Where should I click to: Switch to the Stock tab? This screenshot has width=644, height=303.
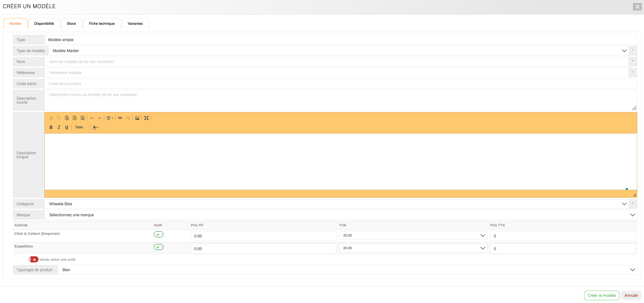point(71,24)
